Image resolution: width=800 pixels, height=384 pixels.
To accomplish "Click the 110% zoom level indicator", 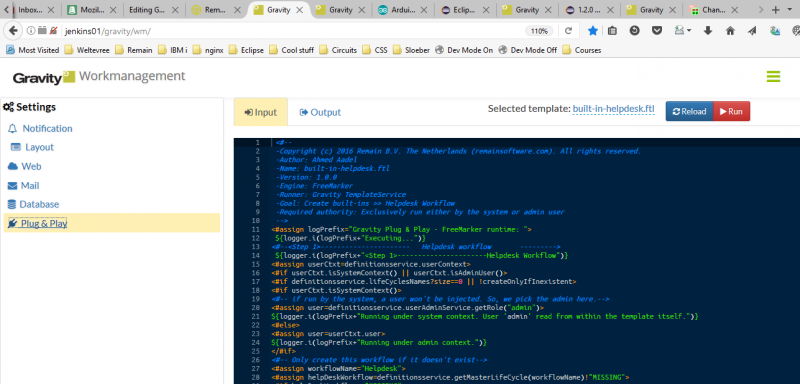I will coord(539,31).
